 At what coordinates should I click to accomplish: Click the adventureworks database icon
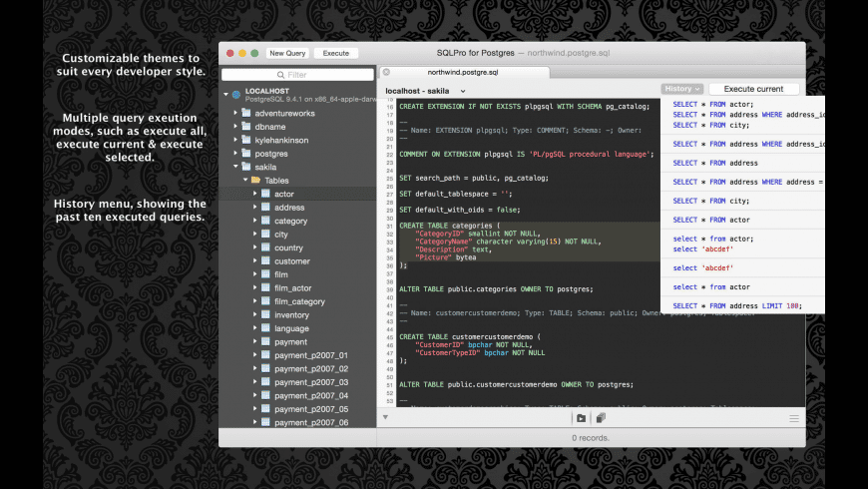point(246,113)
